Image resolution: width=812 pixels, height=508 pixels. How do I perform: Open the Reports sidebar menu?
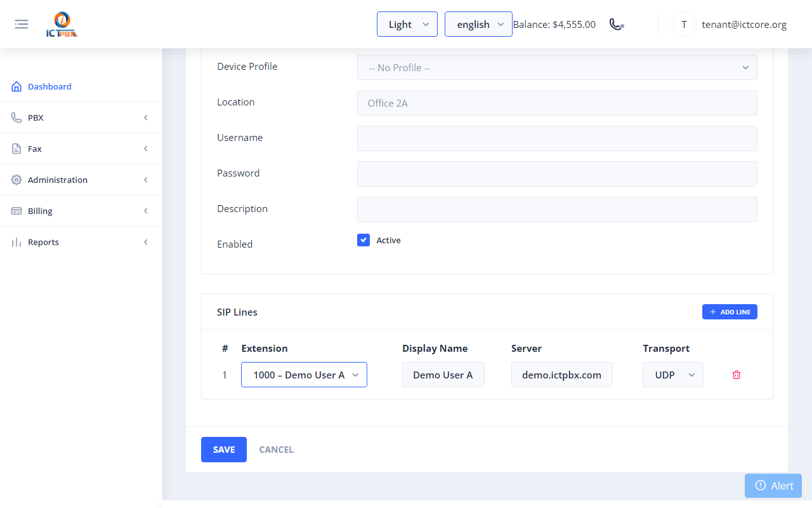(81, 242)
